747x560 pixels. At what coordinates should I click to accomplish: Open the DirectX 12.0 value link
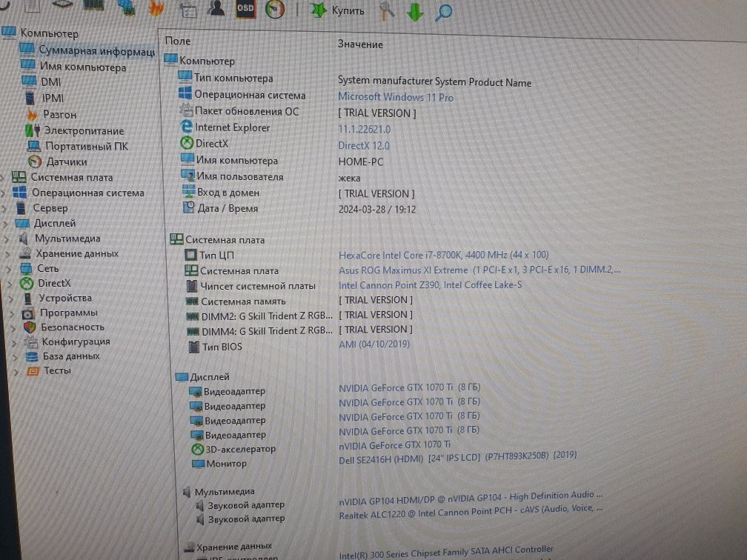click(x=364, y=146)
